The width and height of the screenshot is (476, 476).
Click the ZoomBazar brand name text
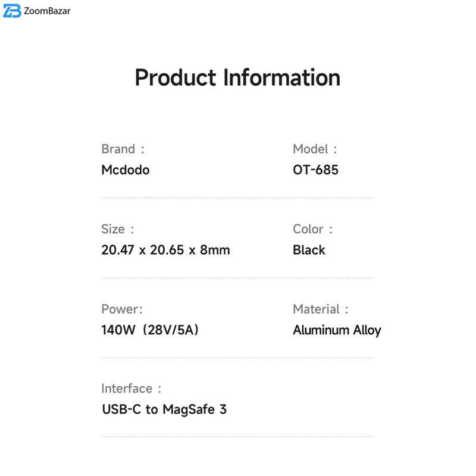point(47,11)
